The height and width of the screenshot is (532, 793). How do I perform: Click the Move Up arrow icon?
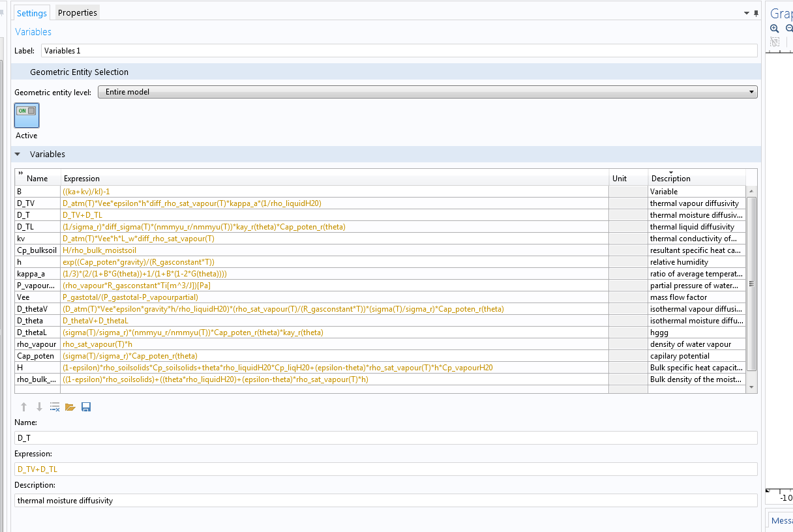(x=24, y=407)
